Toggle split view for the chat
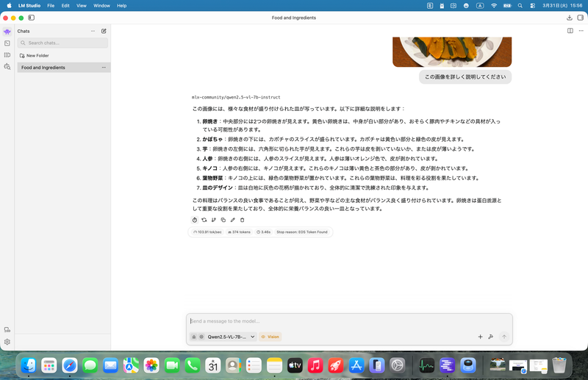 tap(570, 31)
